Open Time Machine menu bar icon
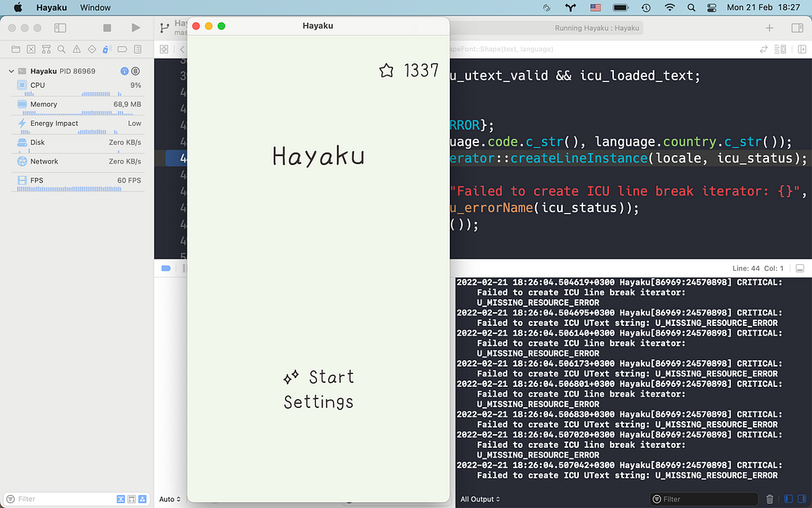This screenshot has height=508, width=812. (x=646, y=7)
